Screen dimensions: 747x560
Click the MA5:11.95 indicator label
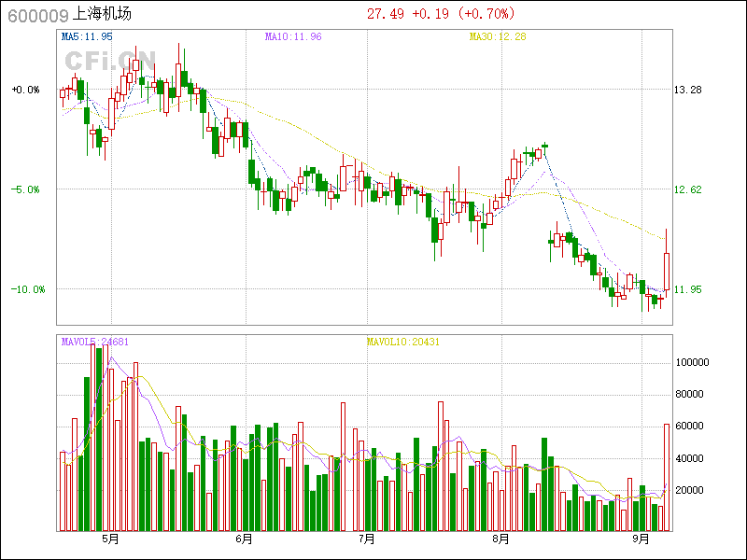point(87,36)
